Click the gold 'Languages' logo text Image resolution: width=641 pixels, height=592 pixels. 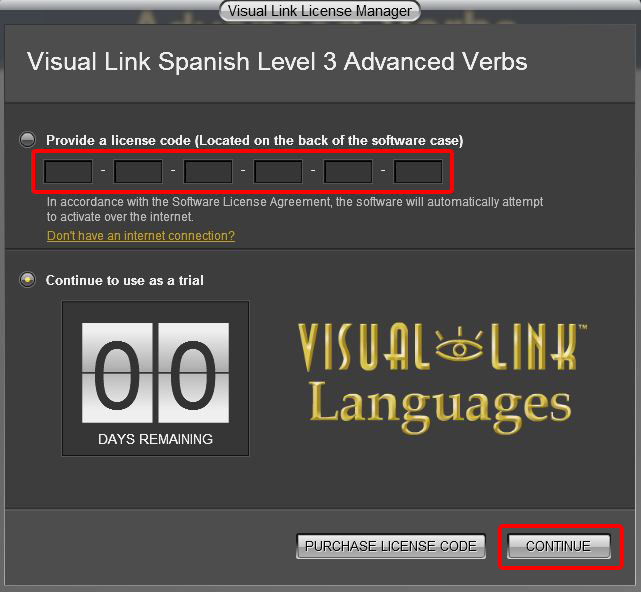pyautogui.click(x=440, y=404)
